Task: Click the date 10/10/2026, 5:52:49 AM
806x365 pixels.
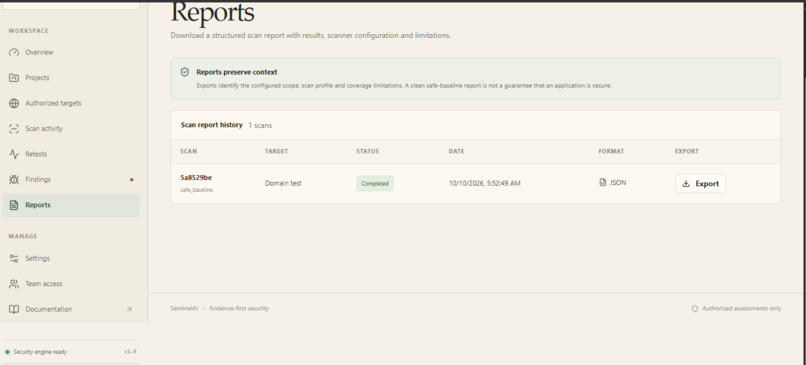Action: coord(484,184)
